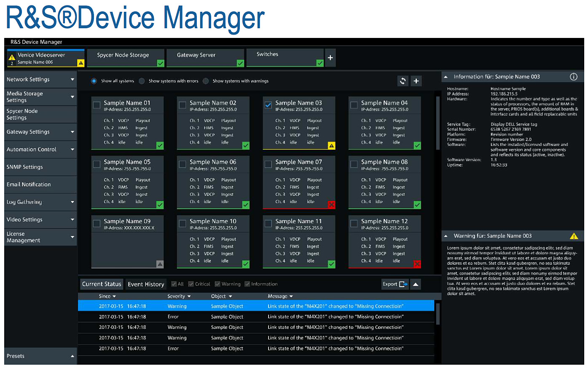Expand Gateway Settings menu

point(40,132)
